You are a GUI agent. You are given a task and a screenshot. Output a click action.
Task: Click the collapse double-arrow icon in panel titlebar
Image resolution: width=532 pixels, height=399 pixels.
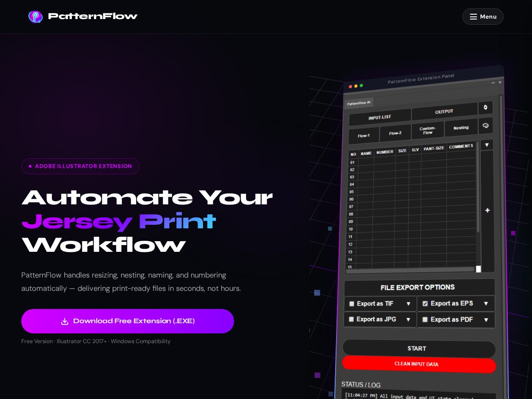click(x=493, y=82)
